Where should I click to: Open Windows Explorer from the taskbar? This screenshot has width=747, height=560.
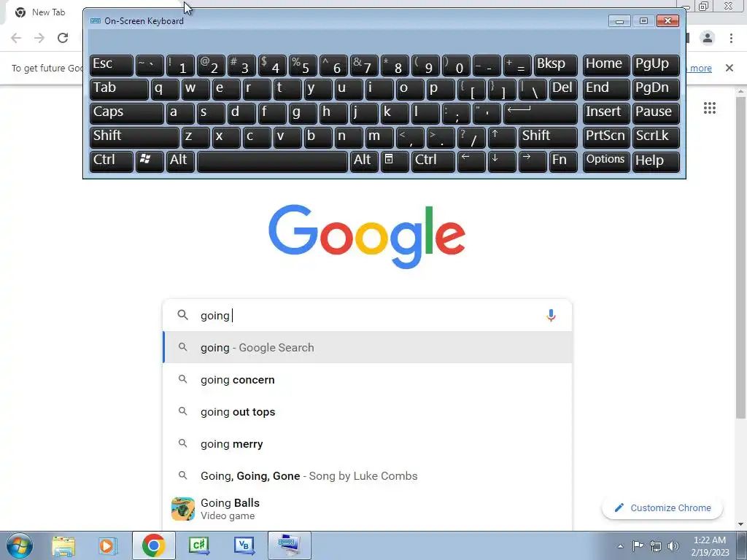coord(63,545)
